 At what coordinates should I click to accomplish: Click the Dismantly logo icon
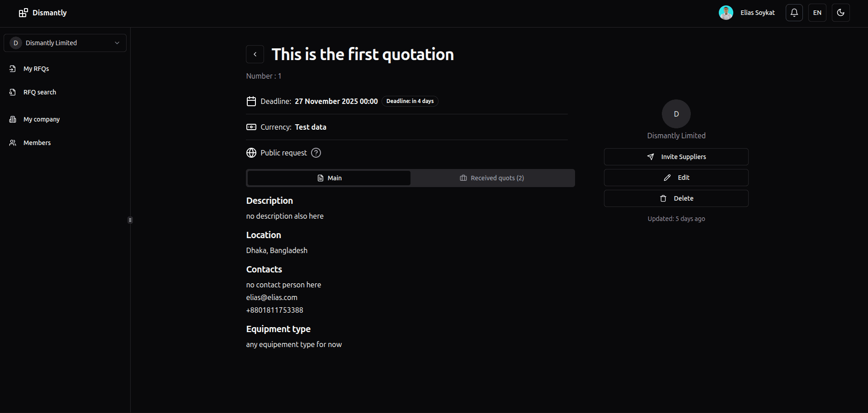23,13
